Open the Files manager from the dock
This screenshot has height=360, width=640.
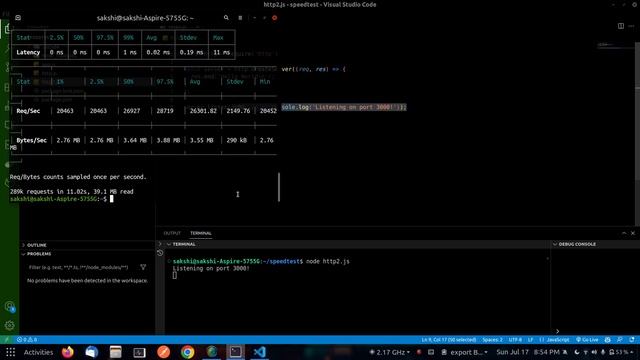(116, 352)
